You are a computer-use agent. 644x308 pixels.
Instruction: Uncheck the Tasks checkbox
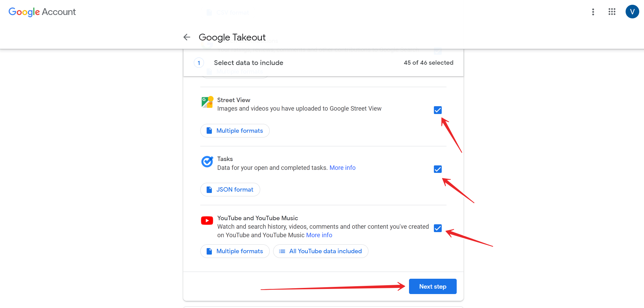[438, 169]
